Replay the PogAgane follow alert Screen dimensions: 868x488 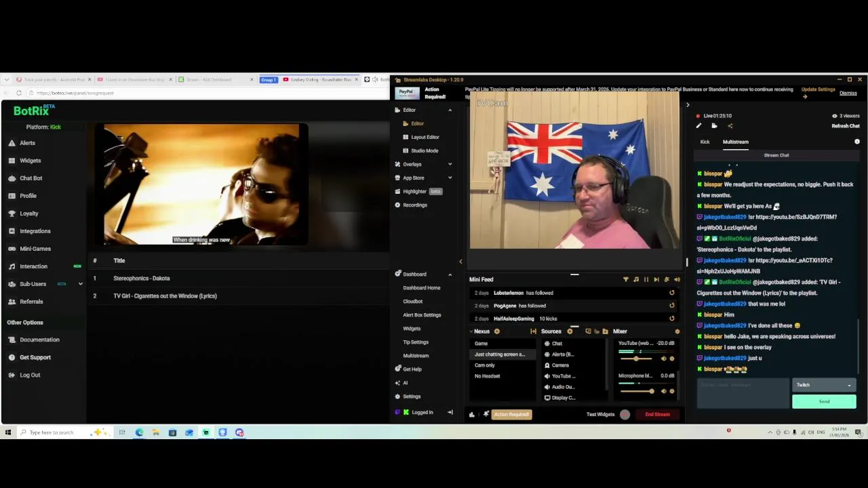pyautogui.click(x=672, y=306)
